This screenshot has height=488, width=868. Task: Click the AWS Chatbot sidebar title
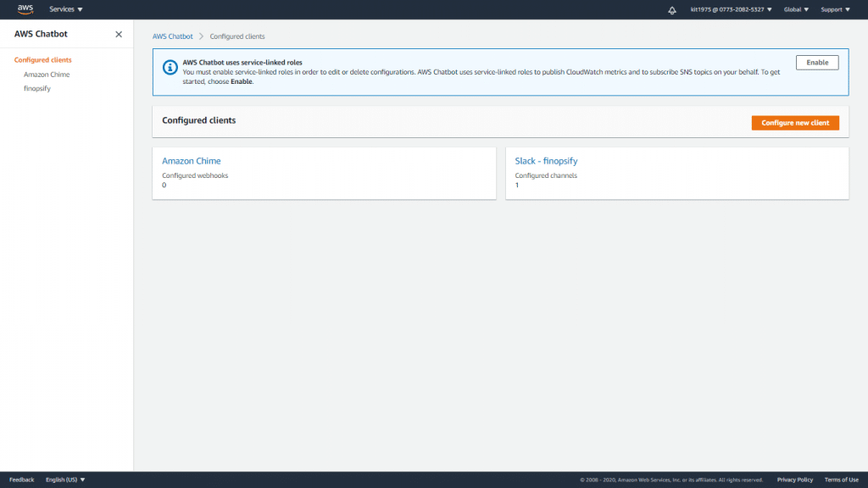click(41, 34)
